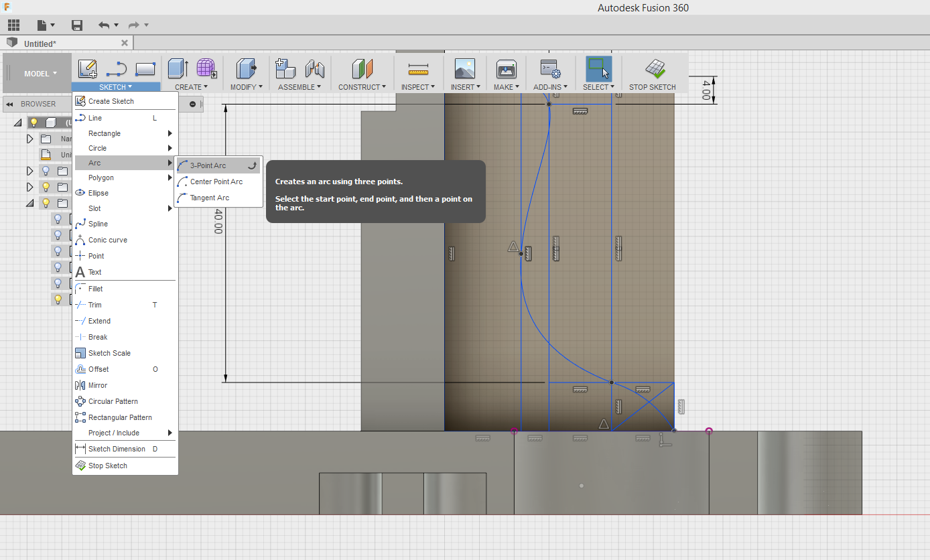Collapse the root component tree triangle
This screenshot has height=560, width=930.
(x=17, y=123)
